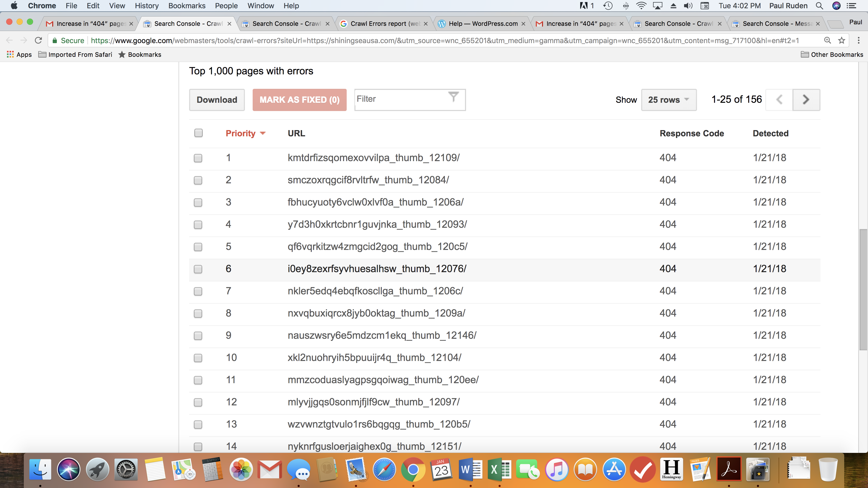Toggle the select-all checkbox in header
This screenshot has width=868, height=488.
click(198, 133)
